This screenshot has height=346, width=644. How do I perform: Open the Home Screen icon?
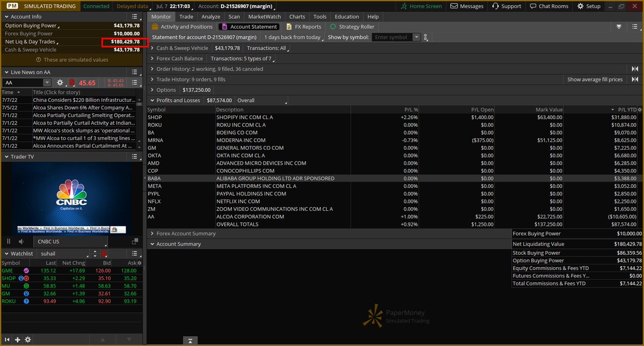click(x=405, y=6)
